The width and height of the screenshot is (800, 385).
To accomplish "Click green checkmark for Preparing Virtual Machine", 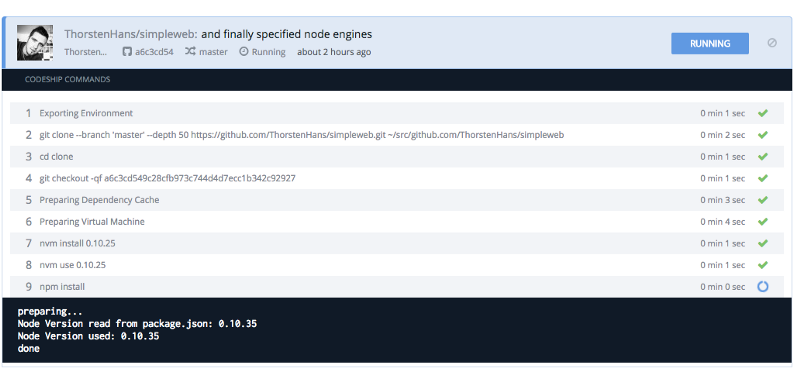I will coord(763,222).
